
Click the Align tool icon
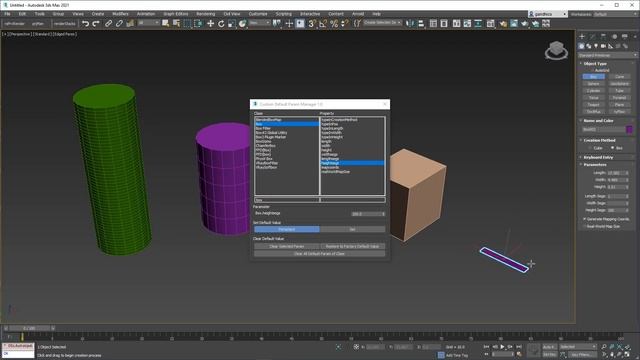click(x=421, y=24)
